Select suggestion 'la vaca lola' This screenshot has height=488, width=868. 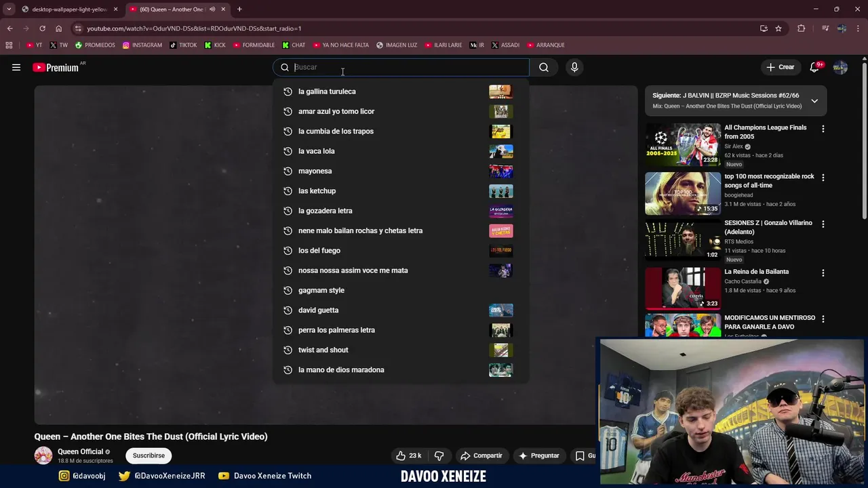pyautogui.click(x=401, y=151)
